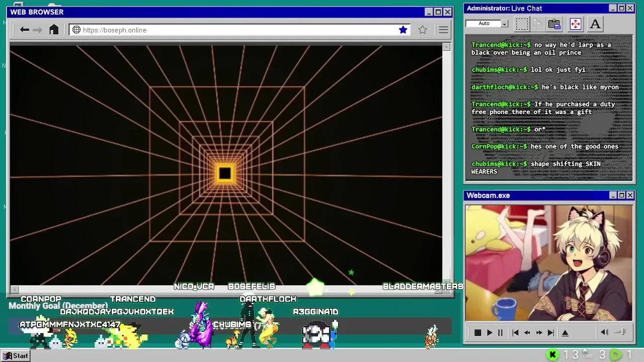
Task: Click the eject button in Webcam.exe
Action: pos(565,332)
